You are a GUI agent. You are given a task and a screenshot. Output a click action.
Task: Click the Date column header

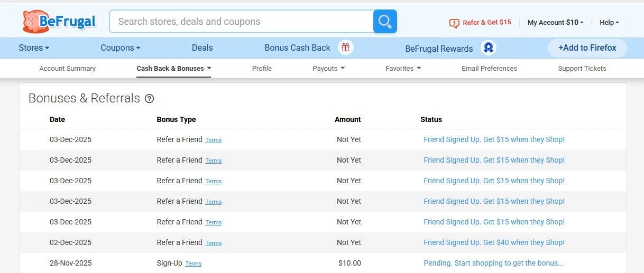click(x=57, y=119)
